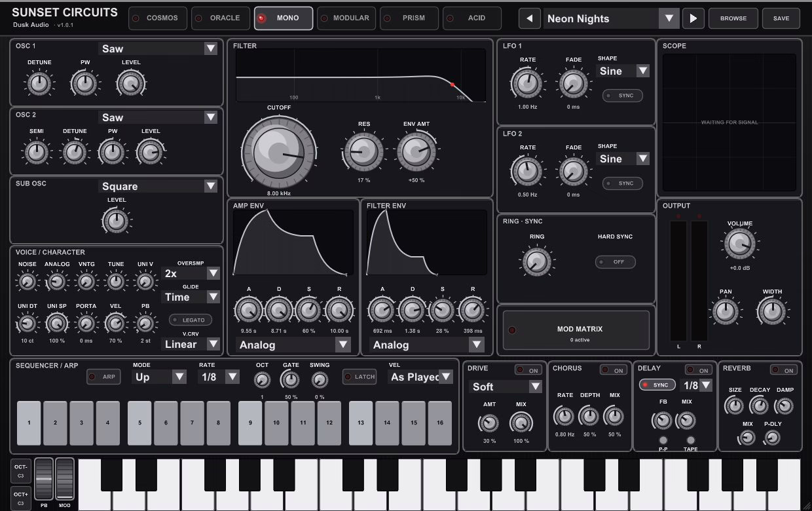Click the Filter Env Sustain knob
This screenshot has height=511, width=812.
(443, 310)
